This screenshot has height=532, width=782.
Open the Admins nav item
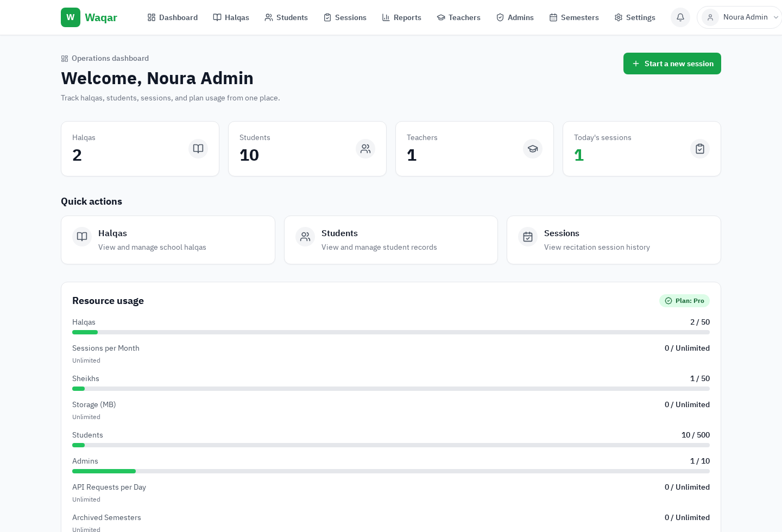point(515,17)
